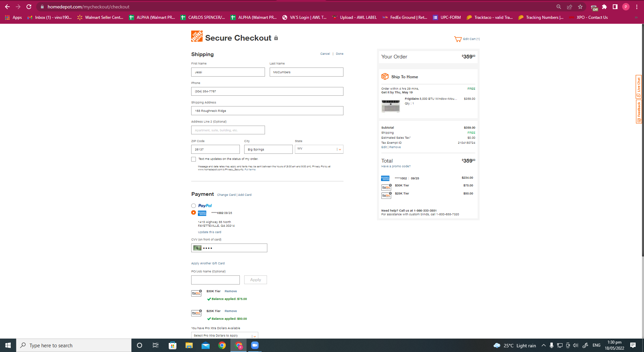Click the City field
Screen dimensions: 644x352
tap(268, 149)
